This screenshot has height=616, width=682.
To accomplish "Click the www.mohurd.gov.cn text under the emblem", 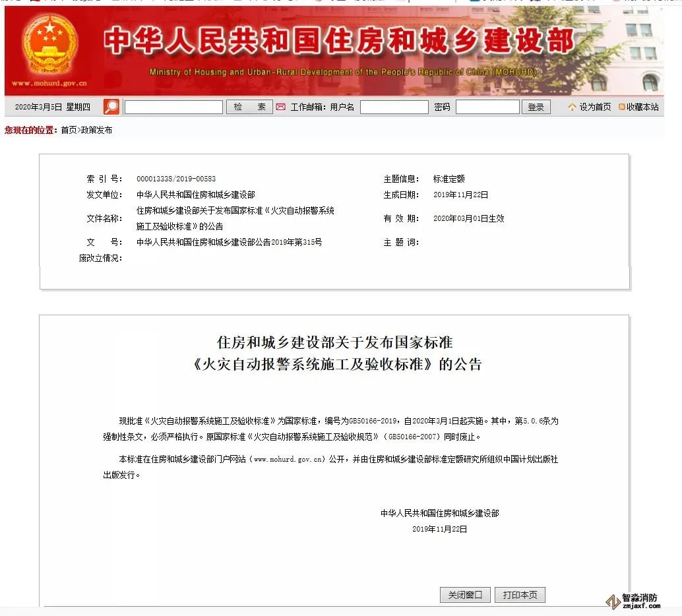I will coord(49,84).
